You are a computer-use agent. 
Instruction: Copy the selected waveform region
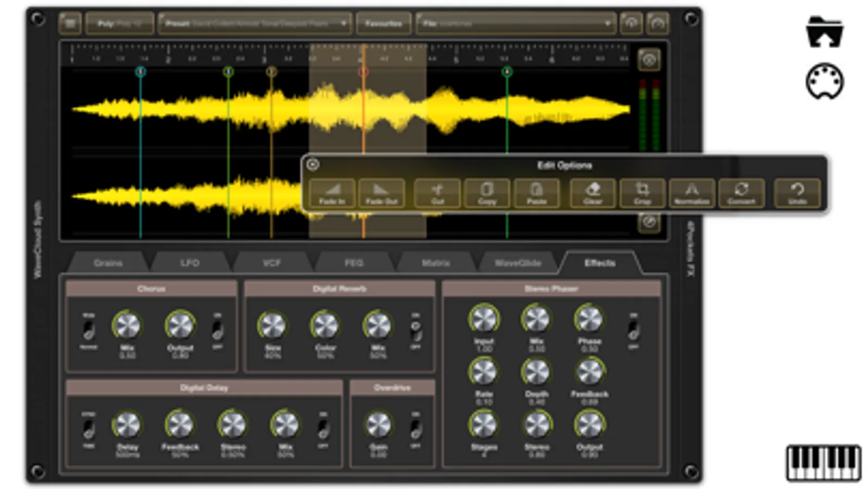(x=487, y=193)
